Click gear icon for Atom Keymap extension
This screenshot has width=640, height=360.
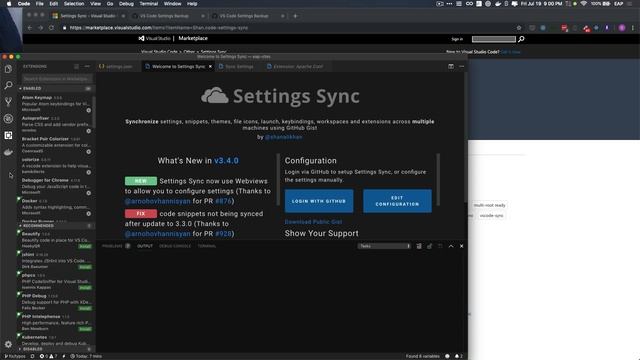[x=89, y=110]
